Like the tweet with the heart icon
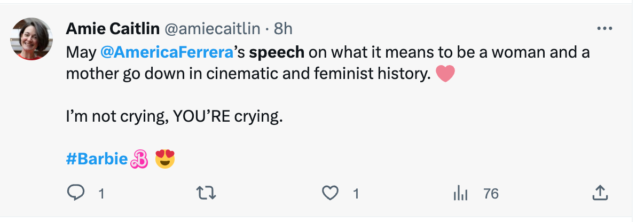The image size is (644, 222). tap(331, 193)
